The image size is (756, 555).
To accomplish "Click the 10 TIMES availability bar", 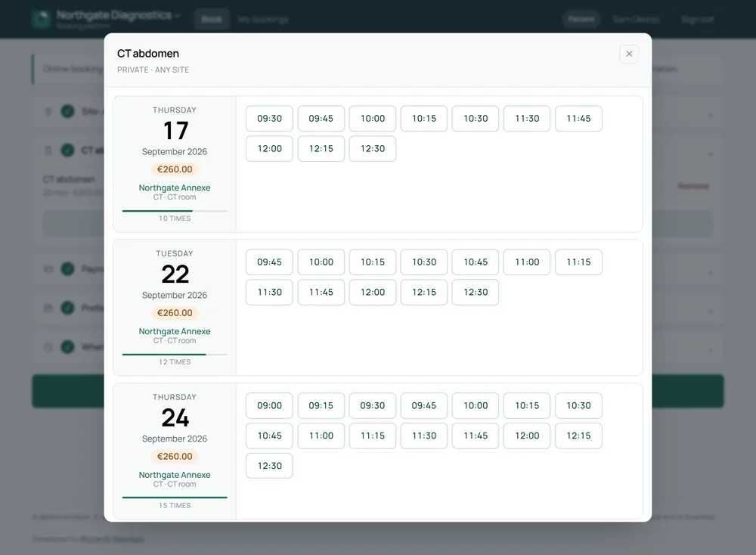I will [x=175, y=211].
